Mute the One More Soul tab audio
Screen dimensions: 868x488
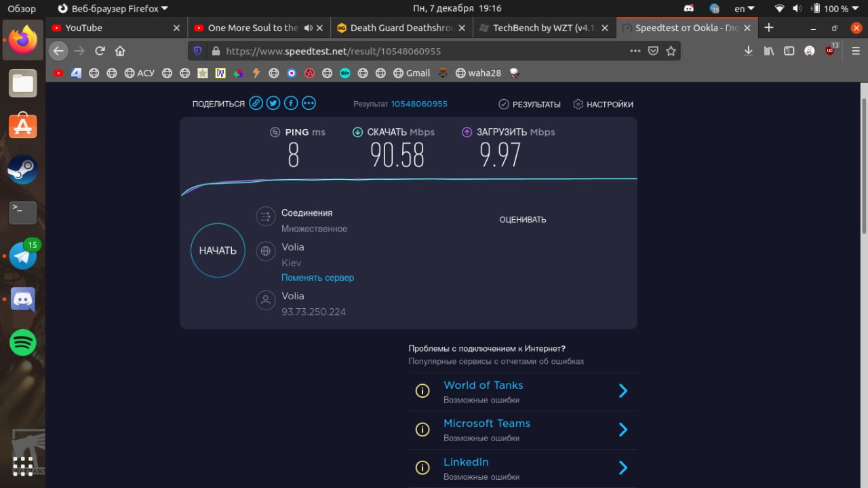pyautogui.click(x=309, y=28)
